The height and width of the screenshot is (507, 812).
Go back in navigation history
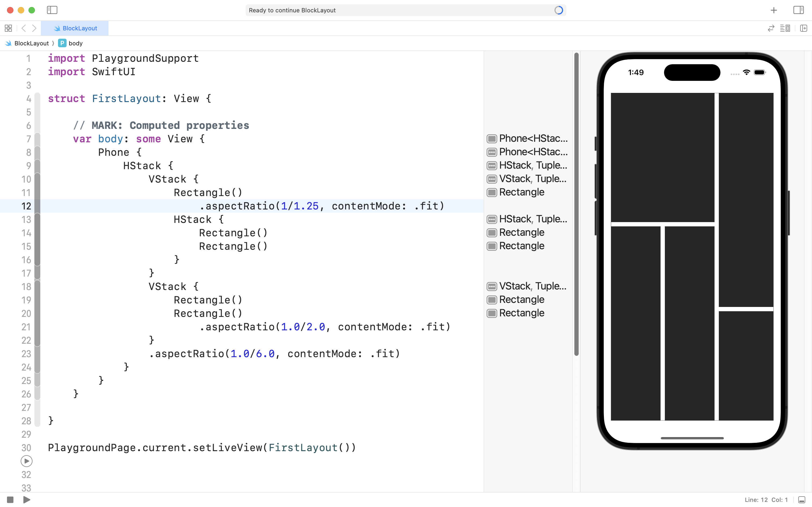[x=23, y=28]
